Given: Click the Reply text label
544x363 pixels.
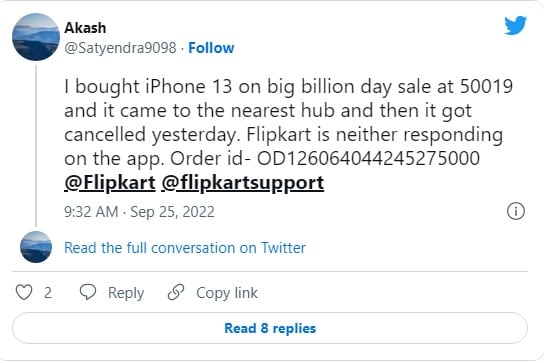Looking at the screenshot, I should click(x=126, y=293).
